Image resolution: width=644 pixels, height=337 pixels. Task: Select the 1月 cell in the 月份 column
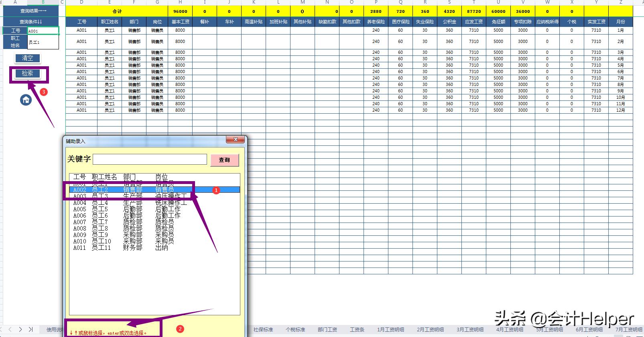(x=621, y=30)
